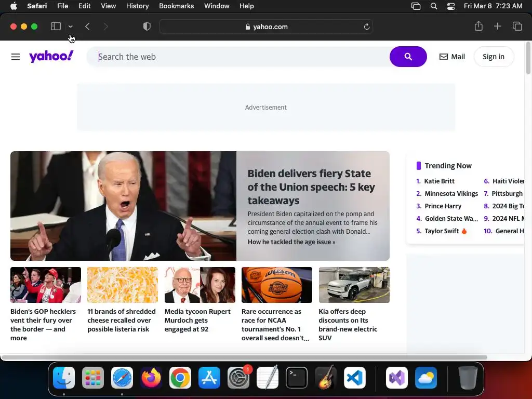
Task: Go back with the back arrow
Action: [87, 26]
